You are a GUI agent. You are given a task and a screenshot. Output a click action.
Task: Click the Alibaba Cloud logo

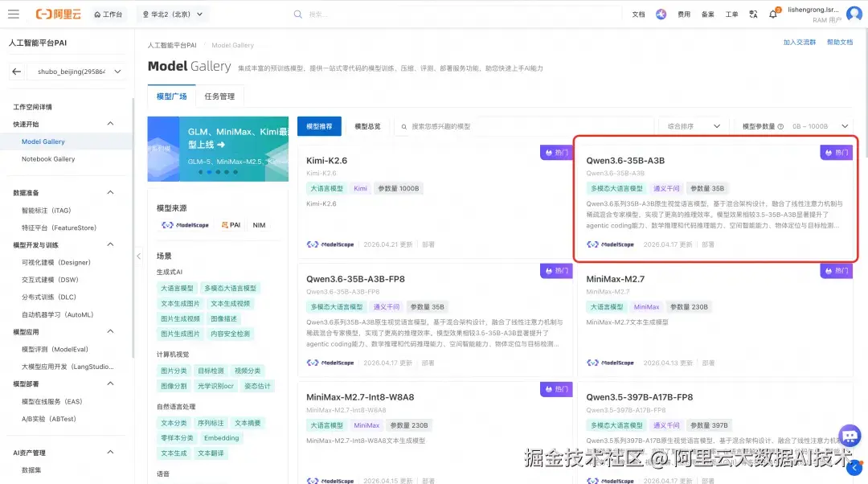58,14
